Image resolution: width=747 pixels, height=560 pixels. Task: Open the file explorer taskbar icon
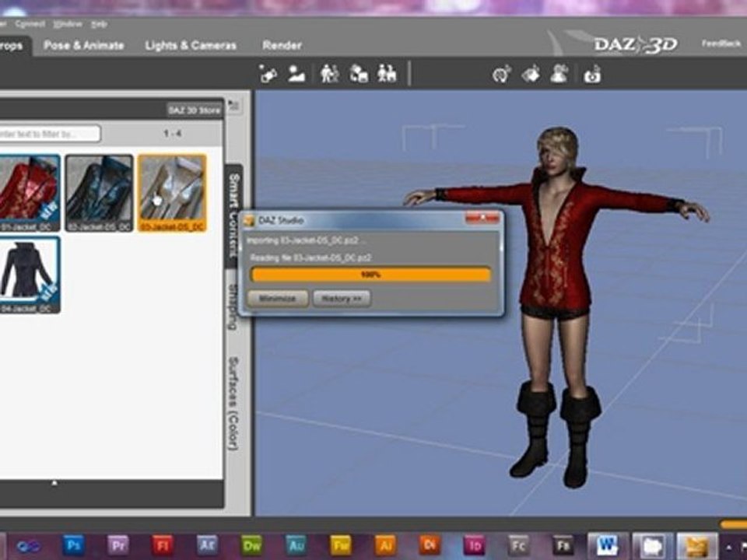point(652,546)
